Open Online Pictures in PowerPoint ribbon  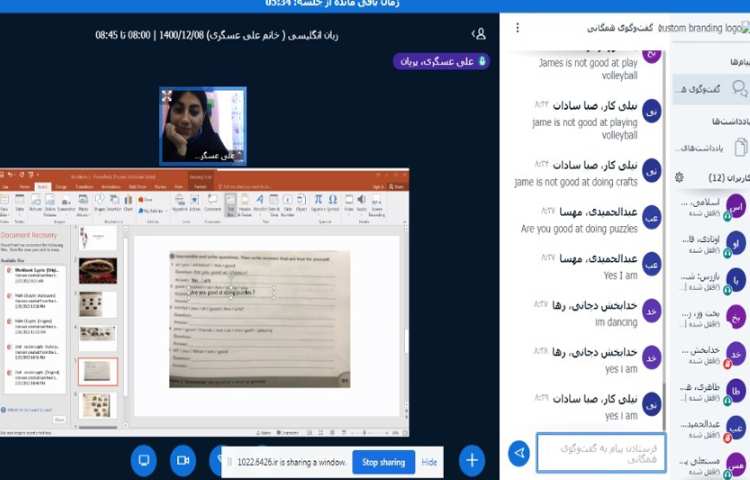tap(50, 205)
